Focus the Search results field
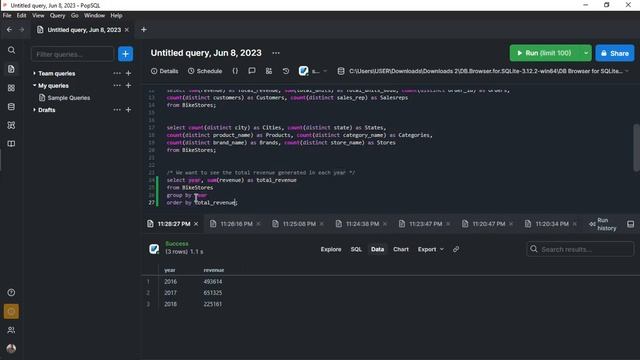Viewport: 640px width, 360px height. point(580,249)
